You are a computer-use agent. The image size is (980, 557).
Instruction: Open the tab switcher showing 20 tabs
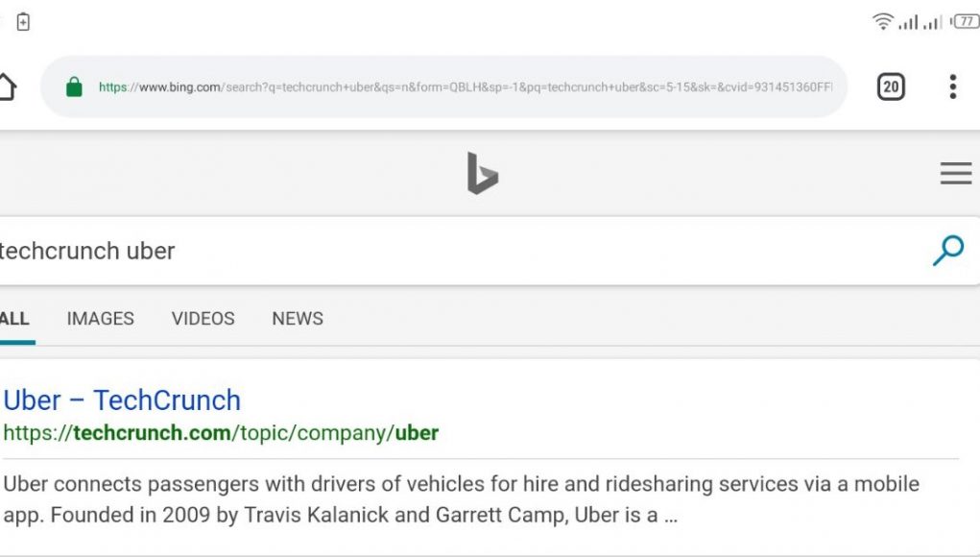tap(891, 86)
